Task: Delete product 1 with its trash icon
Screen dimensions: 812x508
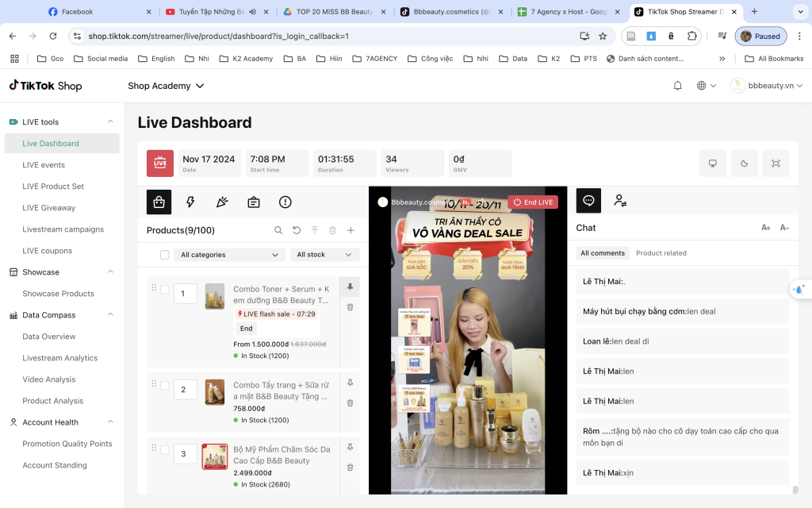Action: 350,307
